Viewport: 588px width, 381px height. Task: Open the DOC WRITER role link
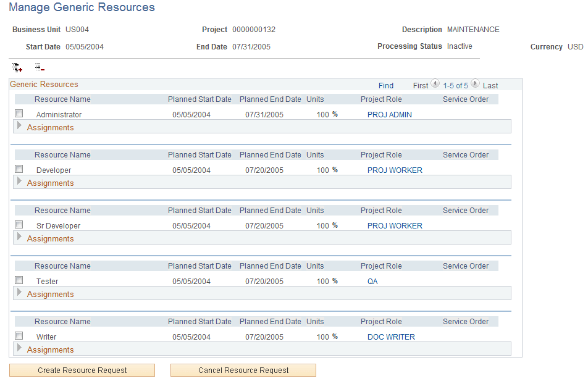point(392,337)
